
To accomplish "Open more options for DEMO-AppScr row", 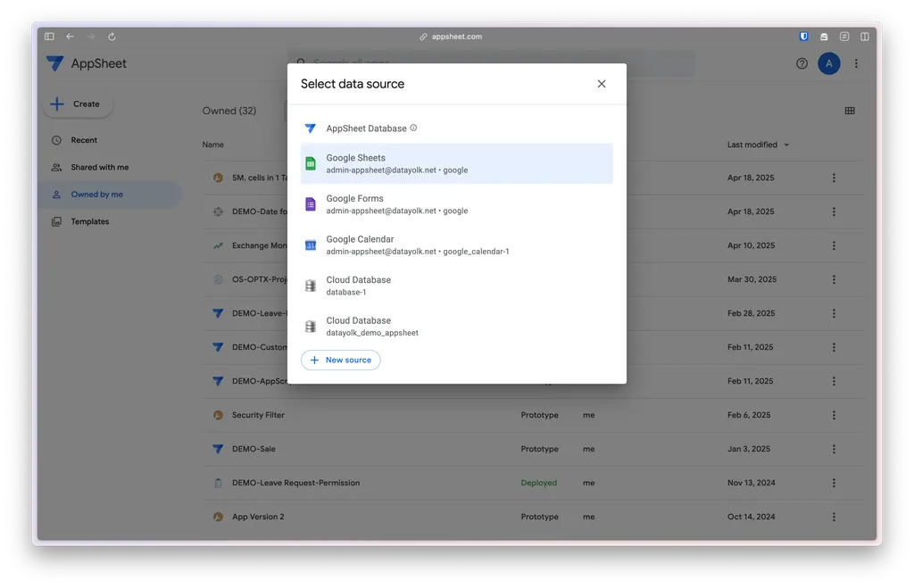I will click(x=834, y=381).
